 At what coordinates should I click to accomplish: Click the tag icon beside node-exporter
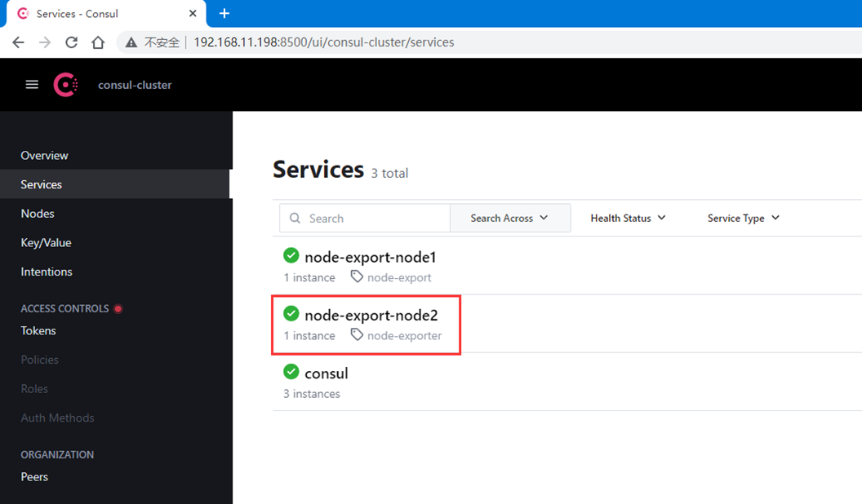pyautogui.click(x=358, y=335)
